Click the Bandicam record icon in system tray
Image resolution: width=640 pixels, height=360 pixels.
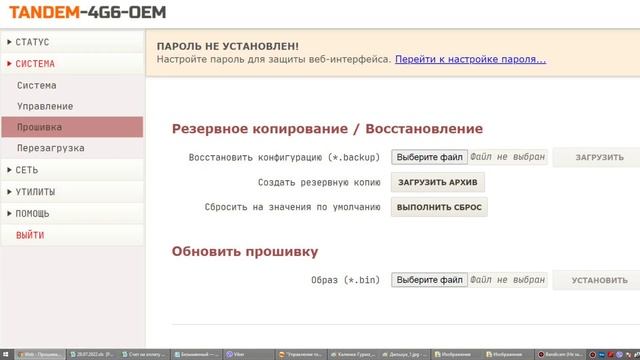point(592,354)
